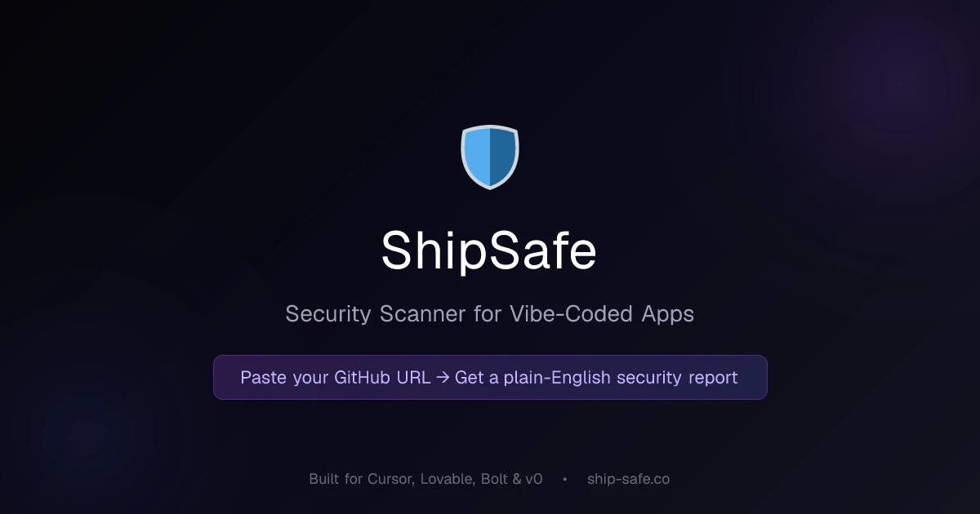The width and height of the screenshot is (980, 514).
Task: Click the Built for Cursor footer text
Action: click(x=362, y=479)
